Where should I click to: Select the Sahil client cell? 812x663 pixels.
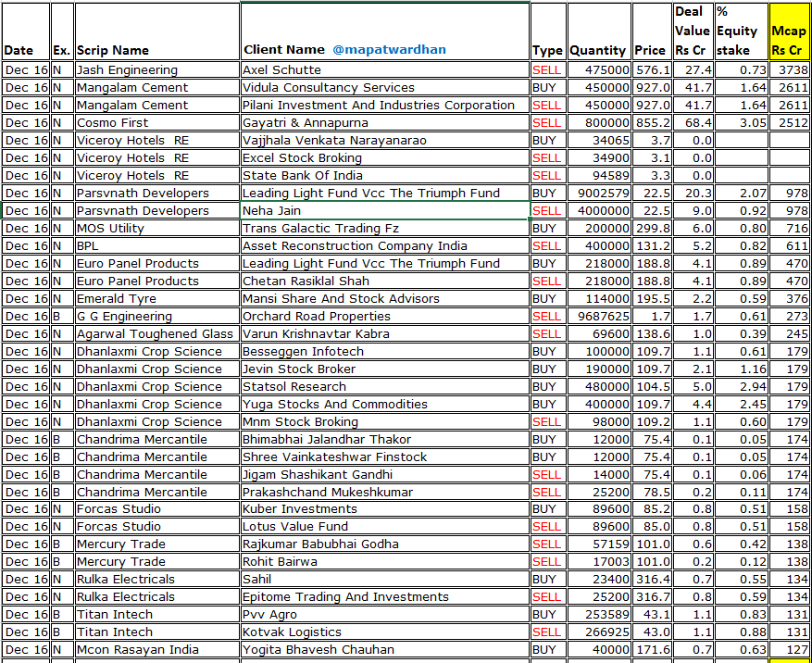tap(385, 580)
